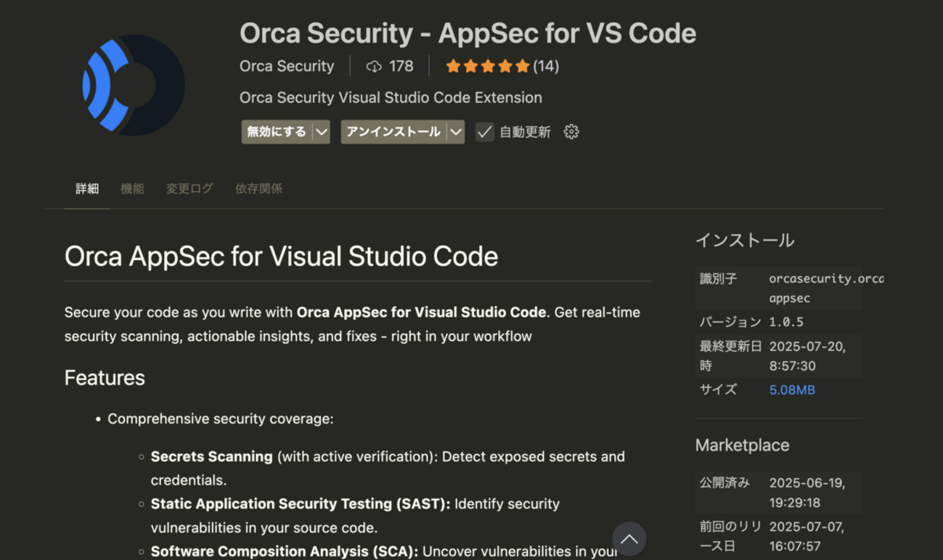
Task: Click the バージョン label
Action: [730, 322]
